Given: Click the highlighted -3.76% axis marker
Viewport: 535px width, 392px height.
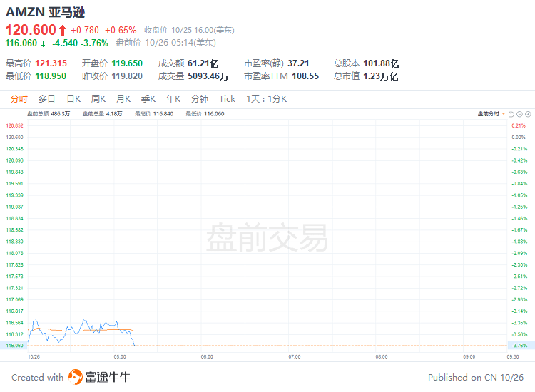Looking at the screenshot, I should pos(520,346).
